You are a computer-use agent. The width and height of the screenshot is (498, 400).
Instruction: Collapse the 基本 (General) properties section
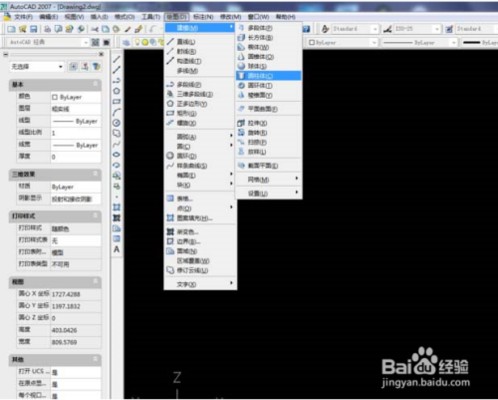pos(95,84)
